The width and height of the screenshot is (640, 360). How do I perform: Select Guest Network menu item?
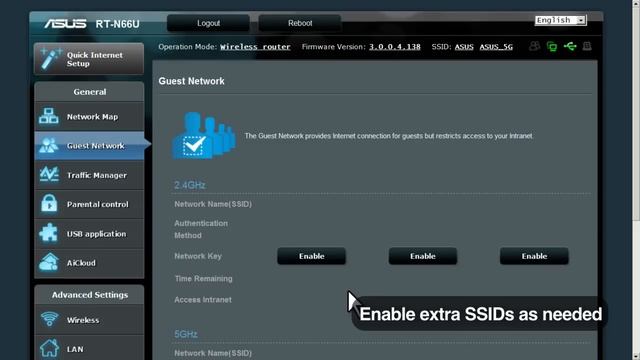[89, 146]
